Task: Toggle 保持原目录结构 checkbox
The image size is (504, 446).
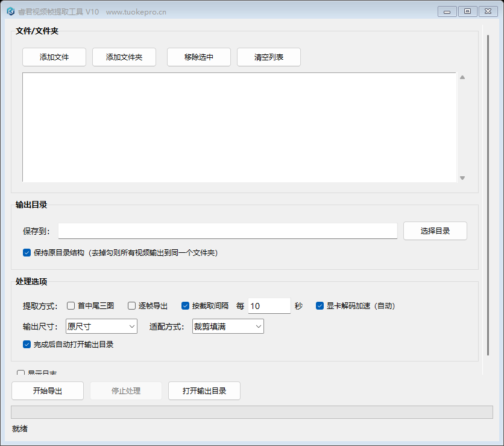Action: 27,253
